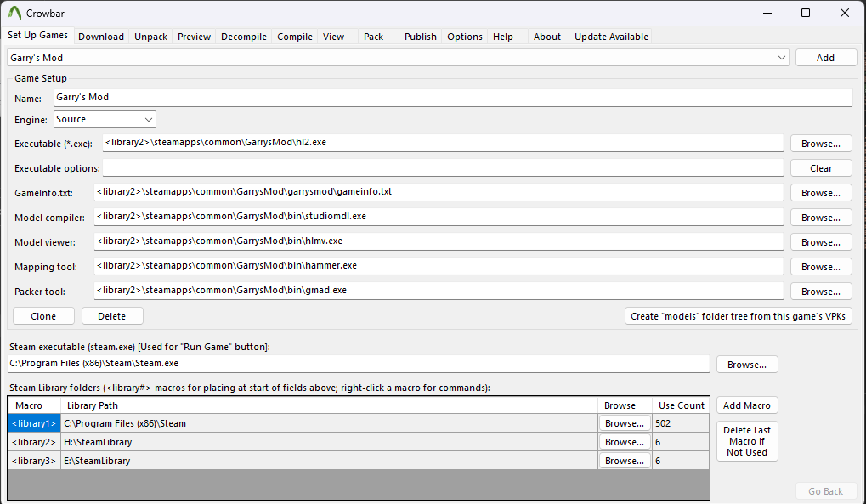Click the Library Path column header
Viewport: 866px width, 504px height.
tap(329, 405)
